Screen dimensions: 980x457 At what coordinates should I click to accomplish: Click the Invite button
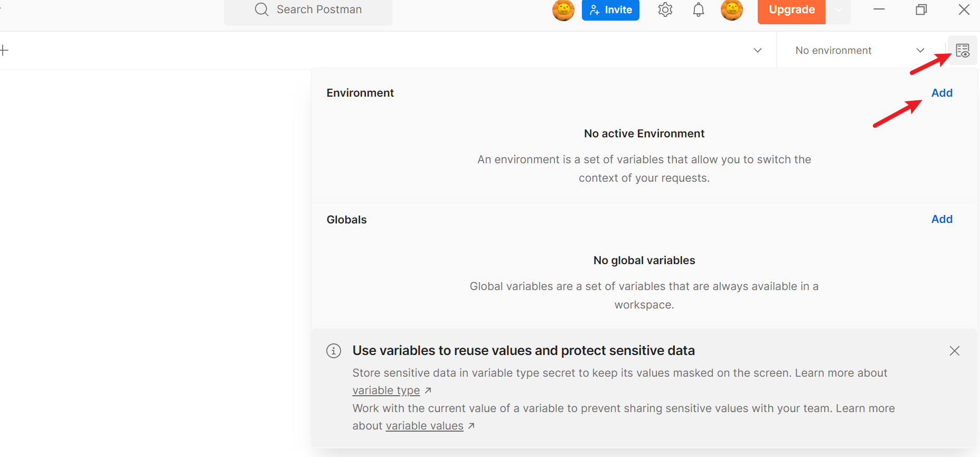coord(610,10)
